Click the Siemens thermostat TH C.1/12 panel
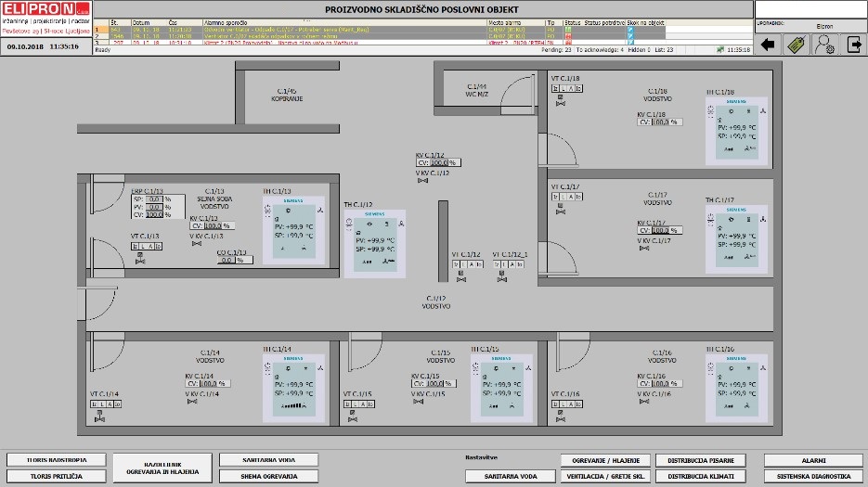Image resolution: width=868 pixels, height=487 pixels. coord(375,243)
